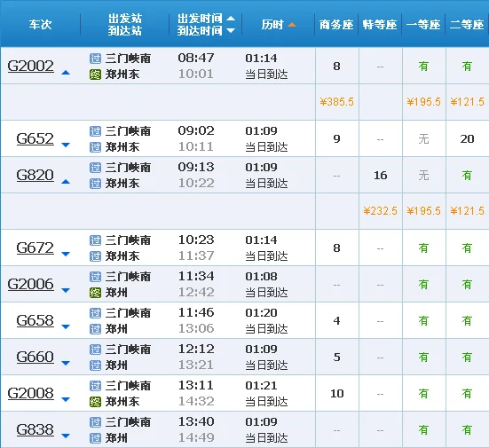
Task: Click 过 icon beside 郑州 for G658
Action: point(96,329)
